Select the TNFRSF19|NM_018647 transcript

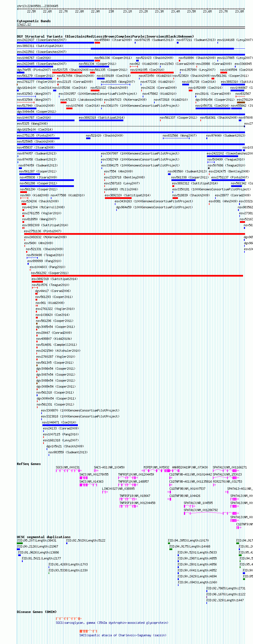click(135, 496)
